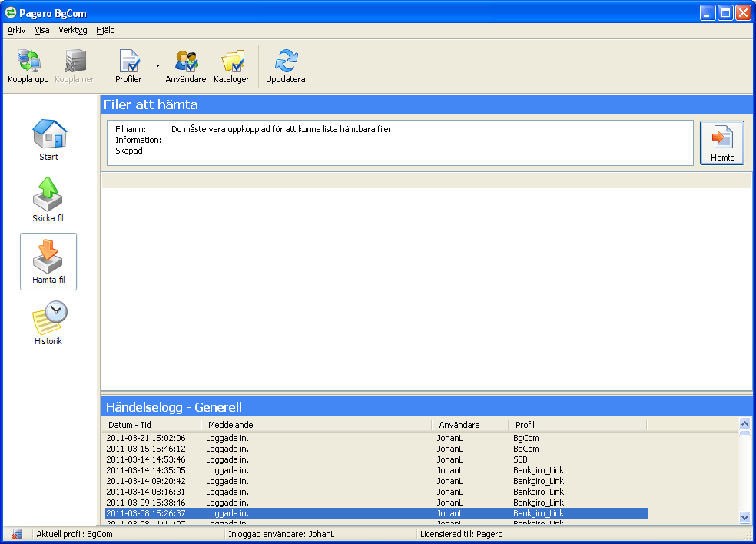Close the Pagero BgCom window
Viewport: 756px width, 544px height.
coord(743,12)
